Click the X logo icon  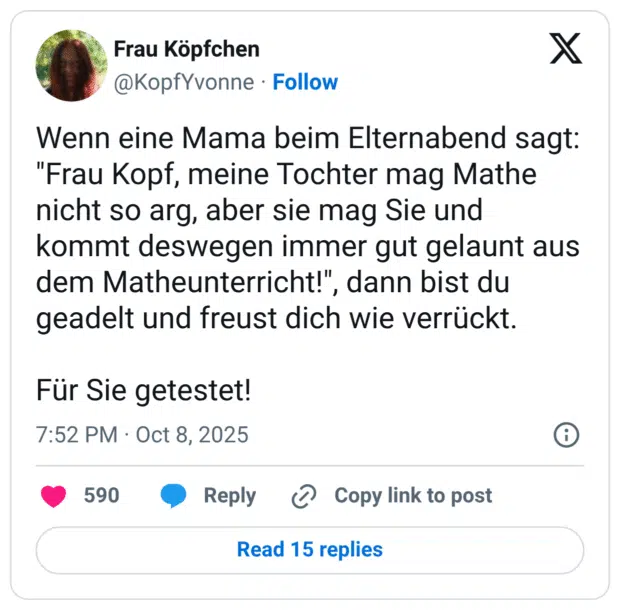coord(566,47)
